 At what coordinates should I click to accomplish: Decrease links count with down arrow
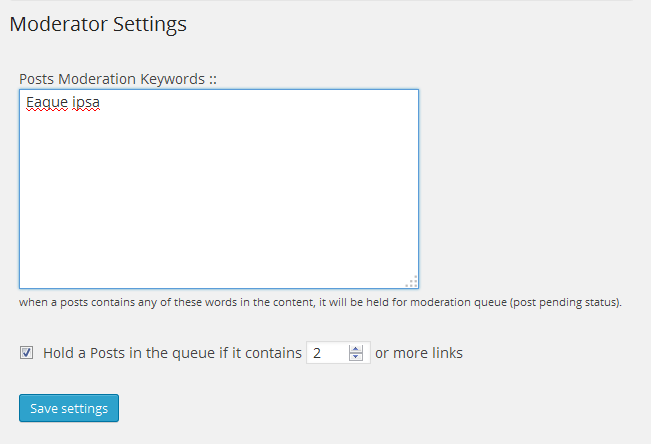point(356,357)
